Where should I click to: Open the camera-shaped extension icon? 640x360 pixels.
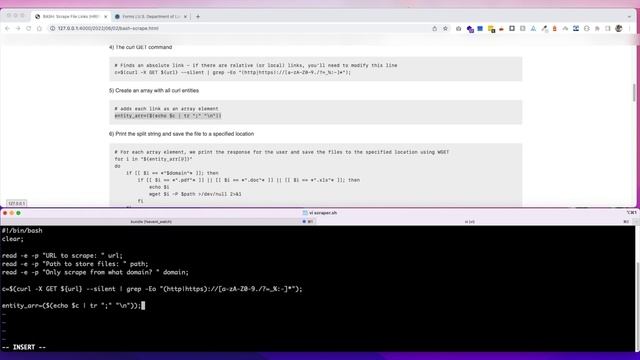pos(458,29)
